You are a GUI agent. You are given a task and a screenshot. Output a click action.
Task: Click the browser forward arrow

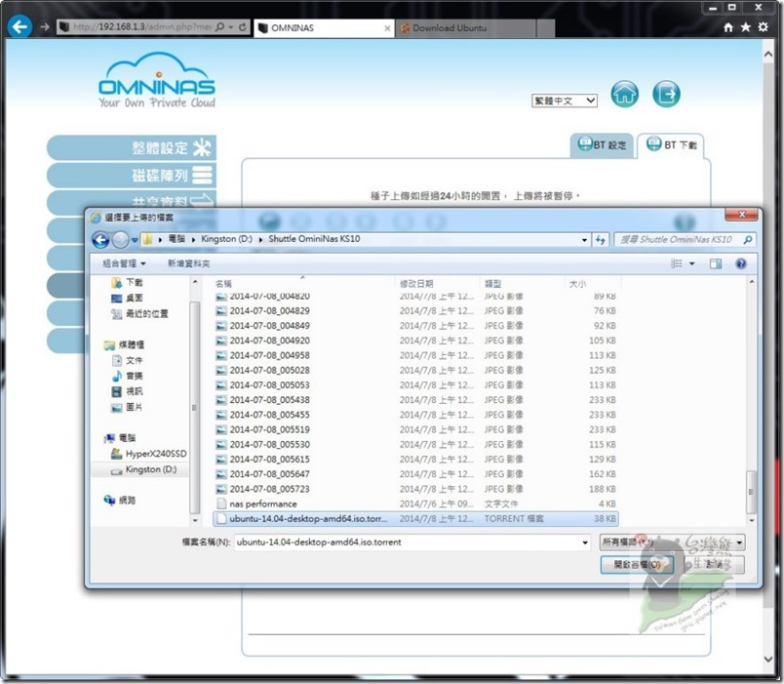coord(45,27)
